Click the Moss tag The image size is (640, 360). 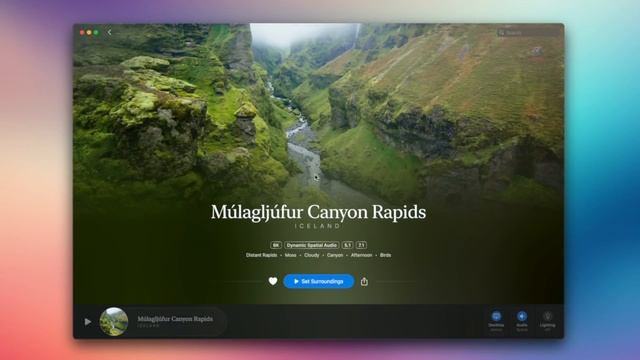(291, 255)
